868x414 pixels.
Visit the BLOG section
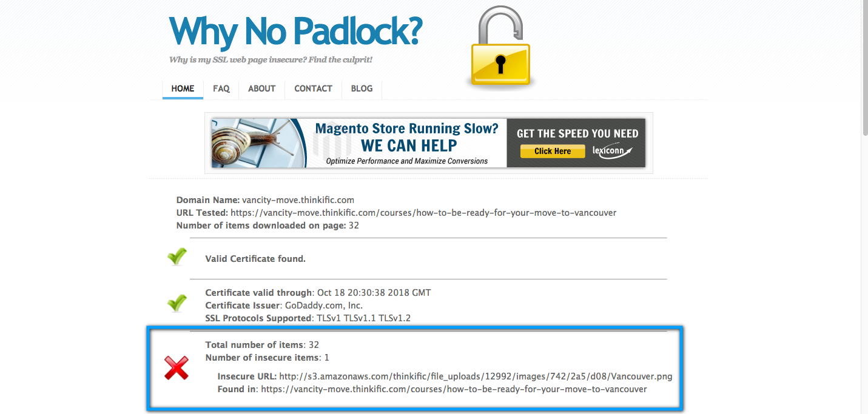[x=362, y=88]
